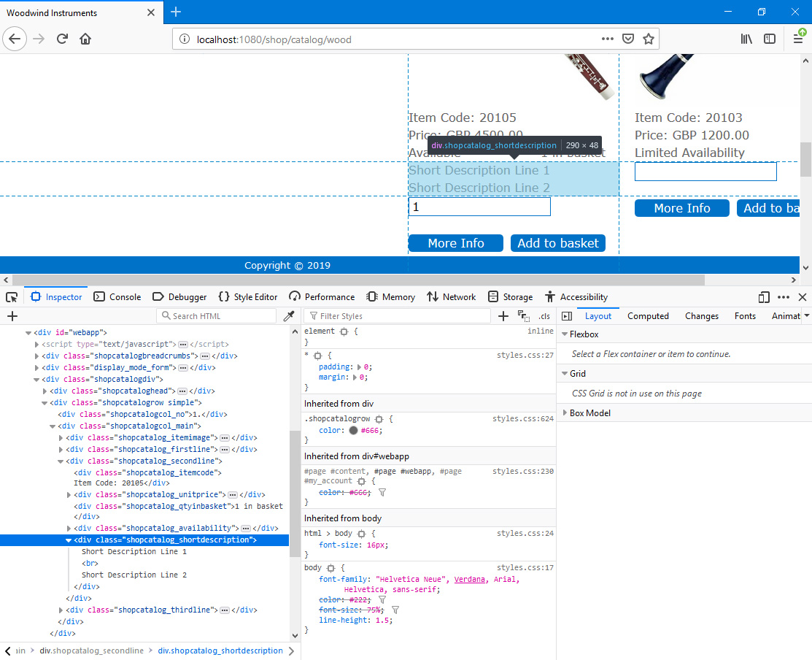Toggle selector highlighter for element rule
The image size is (812, 660).
[x=344, y=331]
